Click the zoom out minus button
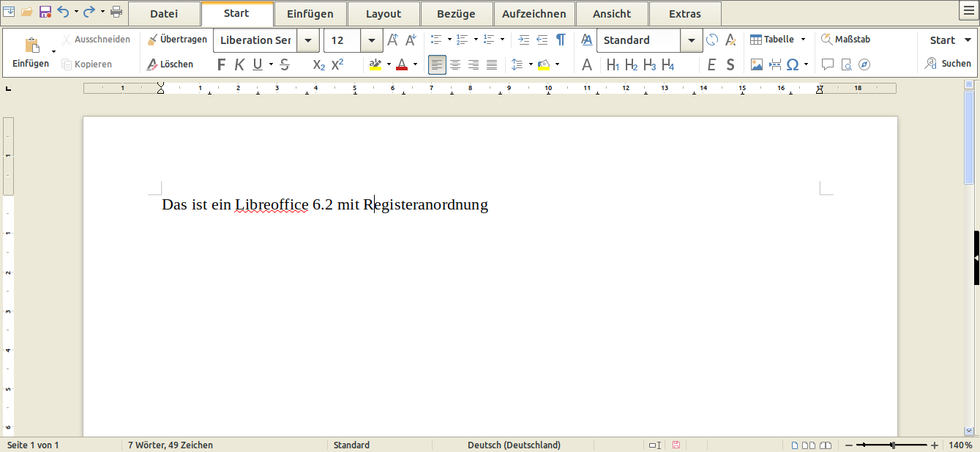This screenshot has width=980, height=452. [x=849, y=445]
